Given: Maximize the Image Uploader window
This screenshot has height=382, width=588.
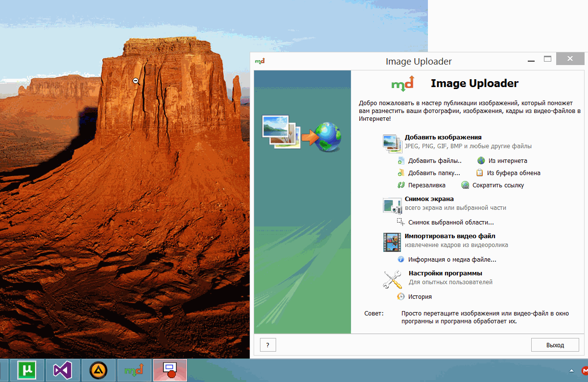Looking at the screenshot, I should 547,59.
